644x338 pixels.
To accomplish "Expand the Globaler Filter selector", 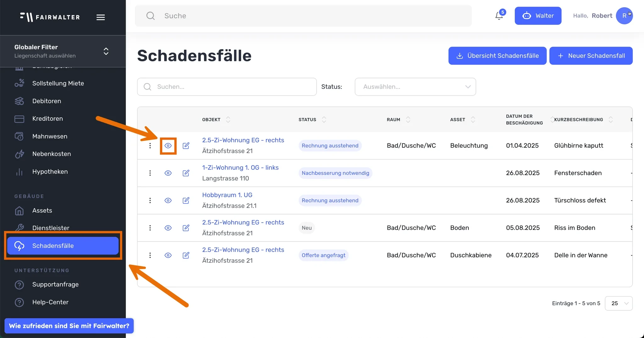I will pyautogui.click(x=106, y=51).
